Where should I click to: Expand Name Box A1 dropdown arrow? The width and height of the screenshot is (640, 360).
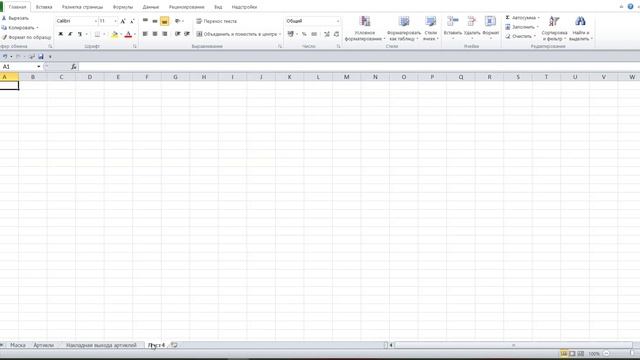point(39,67)
